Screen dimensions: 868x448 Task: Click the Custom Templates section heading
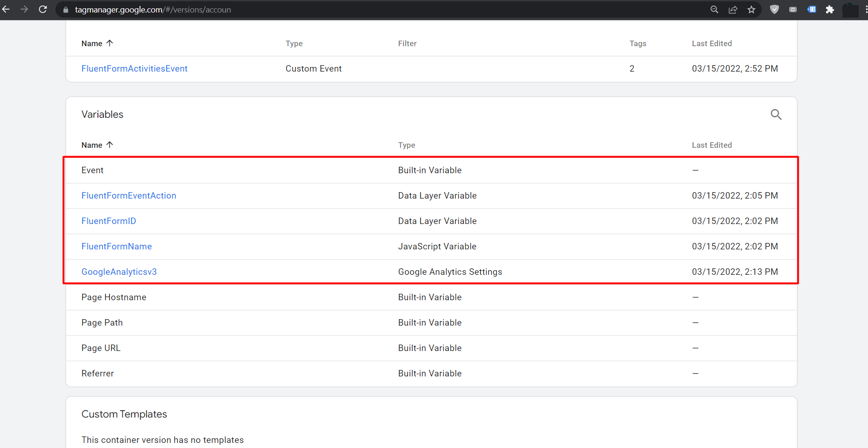pos(124,414)
